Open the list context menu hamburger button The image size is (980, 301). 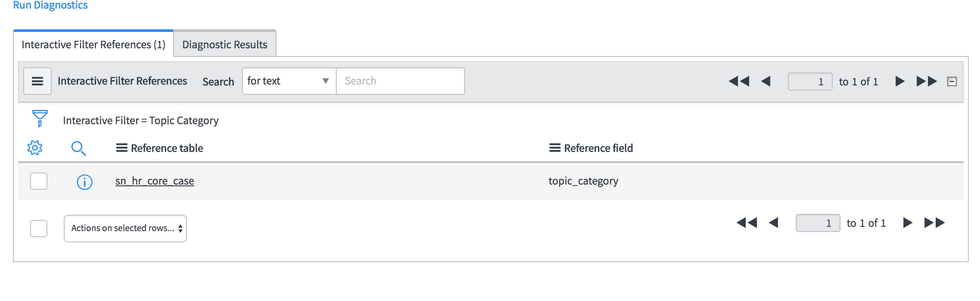tap(37, 81)
